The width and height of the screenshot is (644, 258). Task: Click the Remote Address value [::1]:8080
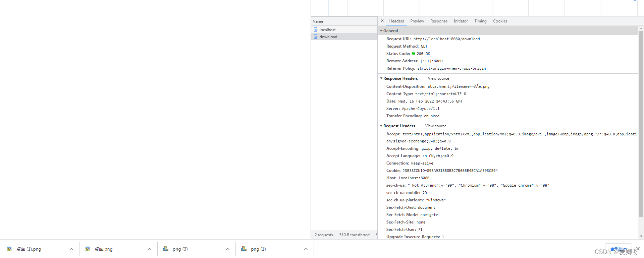[x=431, y=61]
